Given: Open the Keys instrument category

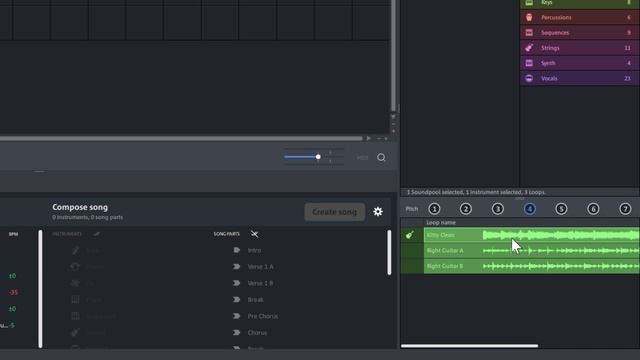Looking at the screenshot, I should tap(580, 3).
